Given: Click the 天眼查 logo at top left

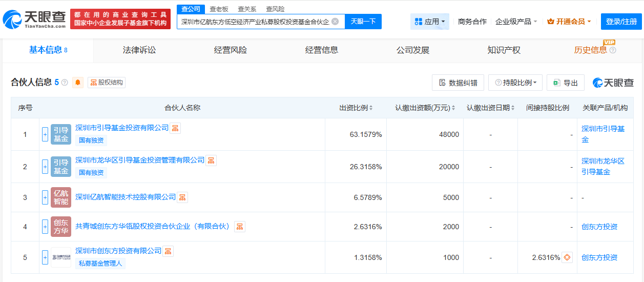Looking at the screenshot, I should [35, 19].
